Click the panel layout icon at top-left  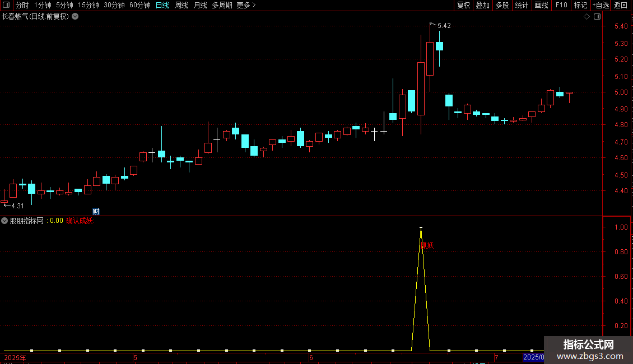[x=6, y=5]
